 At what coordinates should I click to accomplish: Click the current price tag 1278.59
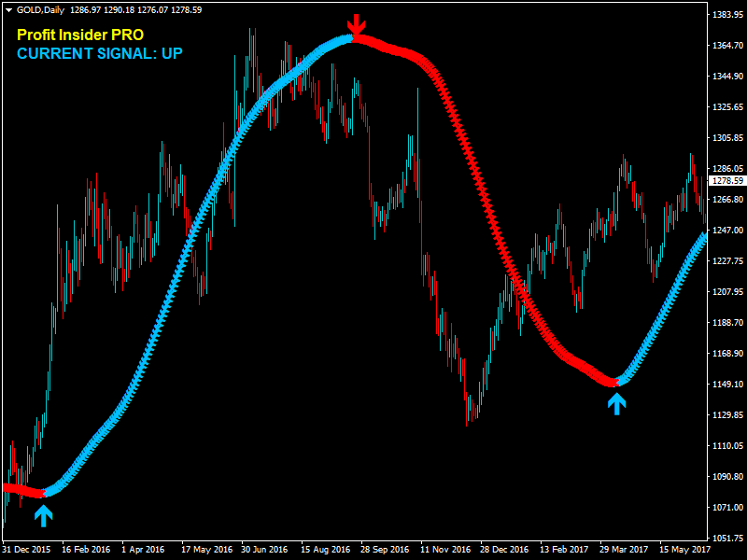tap(727, 181)
